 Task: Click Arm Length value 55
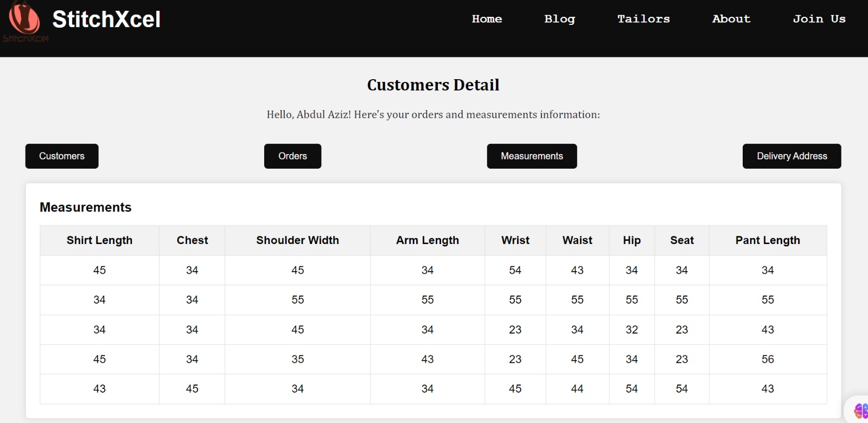click(427, 300)
